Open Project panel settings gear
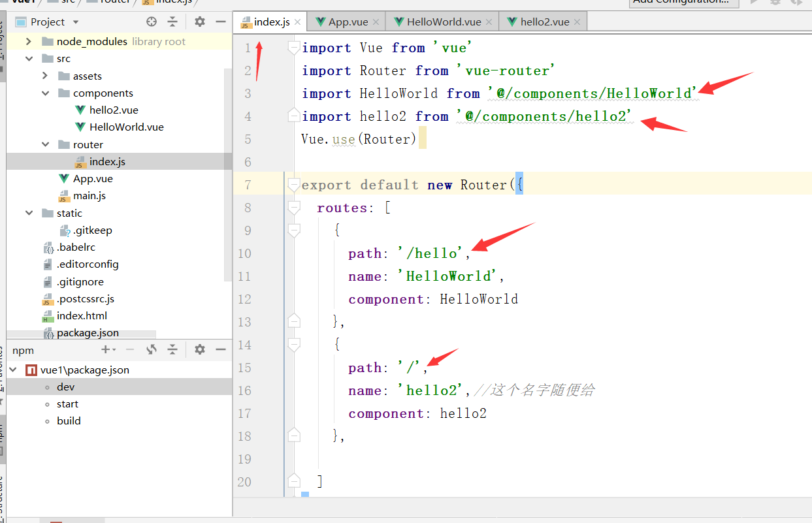 click(200, 22)
